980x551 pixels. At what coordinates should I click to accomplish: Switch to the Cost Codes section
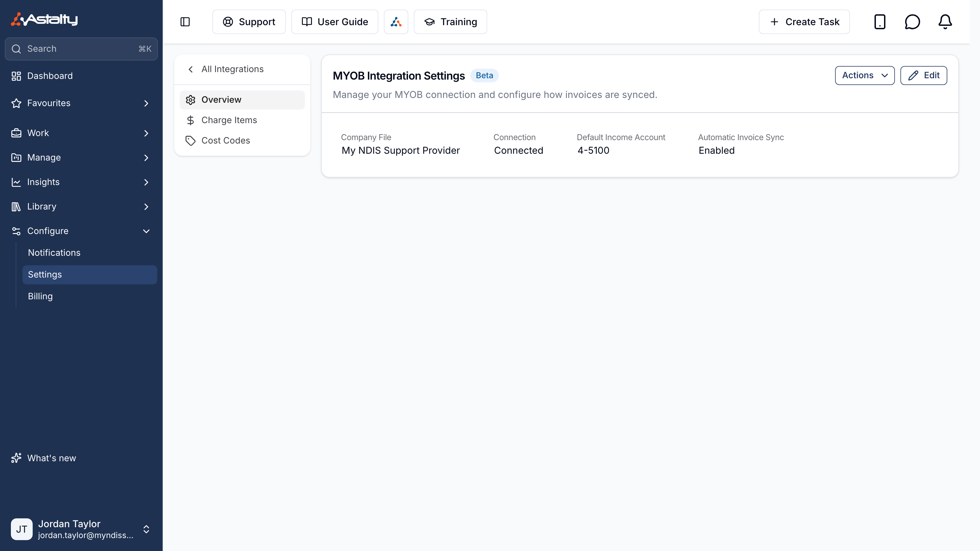click(x=242, y=141)
